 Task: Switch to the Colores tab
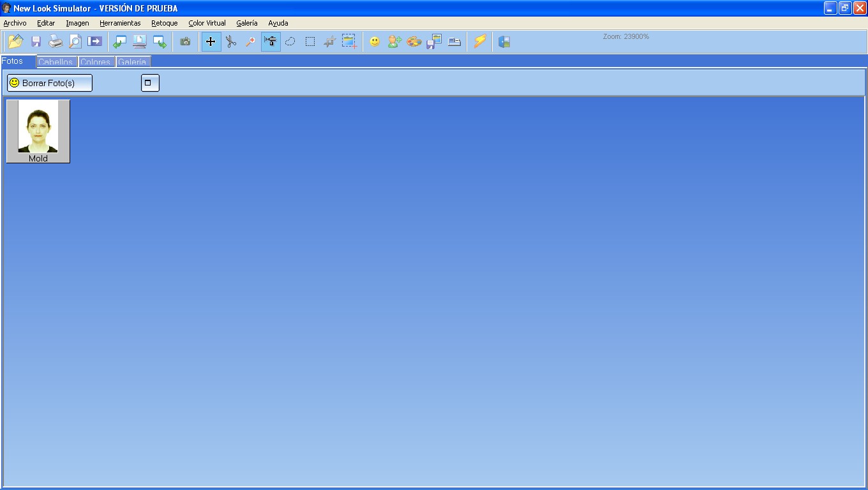[96, 62]
